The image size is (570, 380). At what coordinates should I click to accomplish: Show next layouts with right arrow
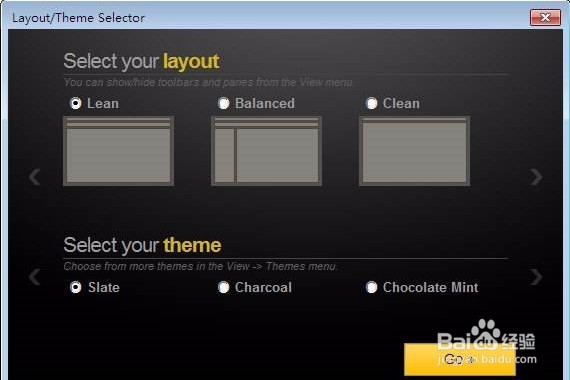(x=536, y=177)
